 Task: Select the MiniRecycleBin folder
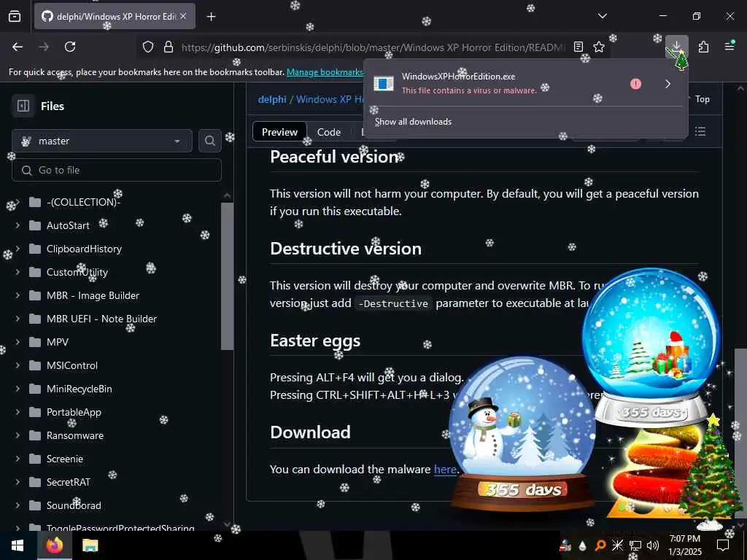(x=79, y=389)
